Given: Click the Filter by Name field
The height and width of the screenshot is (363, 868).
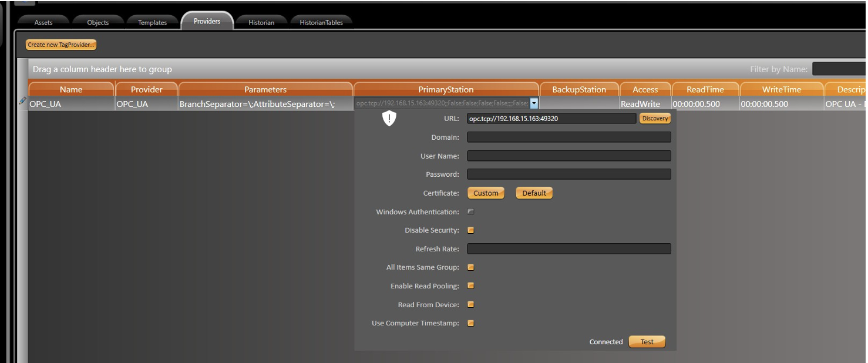Looking at the screenshot, I should click(839, 69).
